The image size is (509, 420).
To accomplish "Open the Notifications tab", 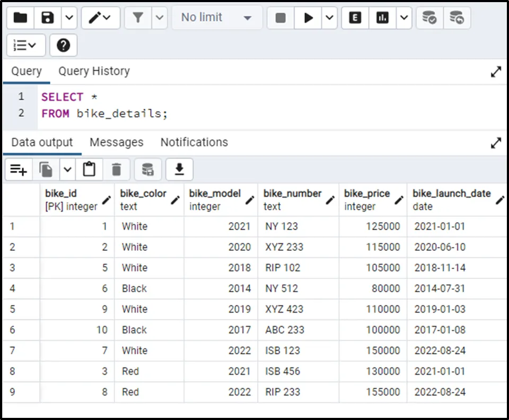I will click(194, 142).
